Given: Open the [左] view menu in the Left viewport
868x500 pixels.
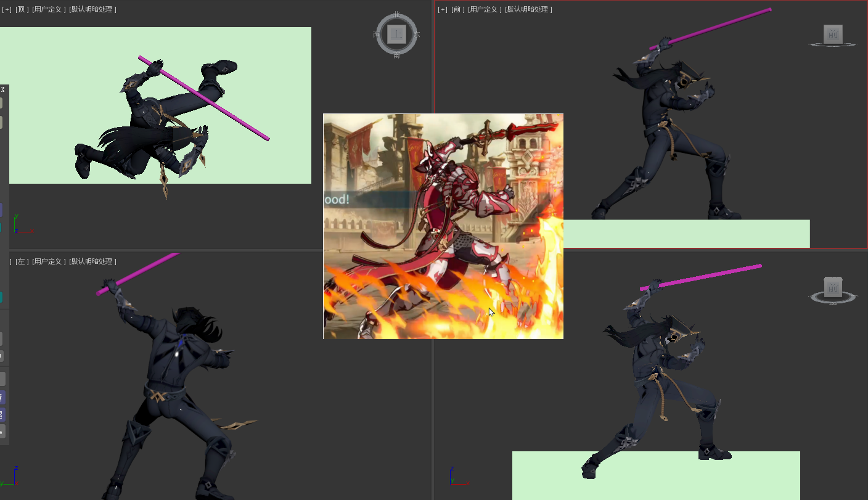Looking at the screenshot, I should click(x=22, y=261).
